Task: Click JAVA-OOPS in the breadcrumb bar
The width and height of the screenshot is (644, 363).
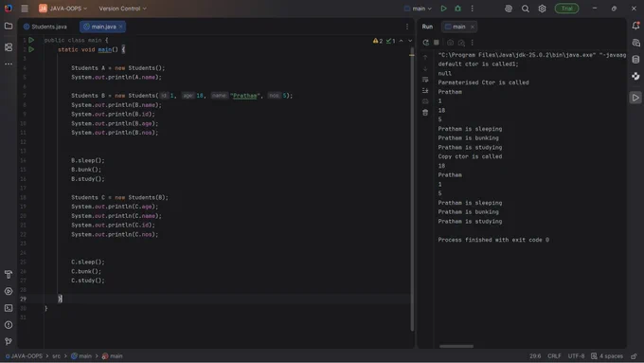Action: 24,356
